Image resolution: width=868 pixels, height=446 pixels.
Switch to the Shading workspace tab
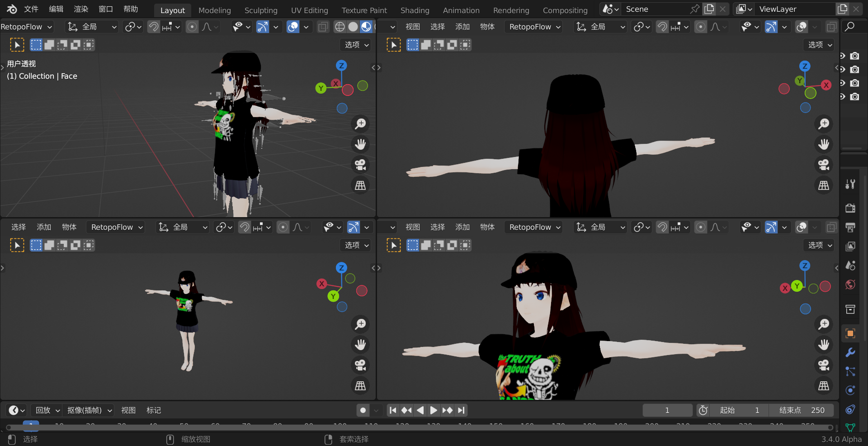pos(415,10)
